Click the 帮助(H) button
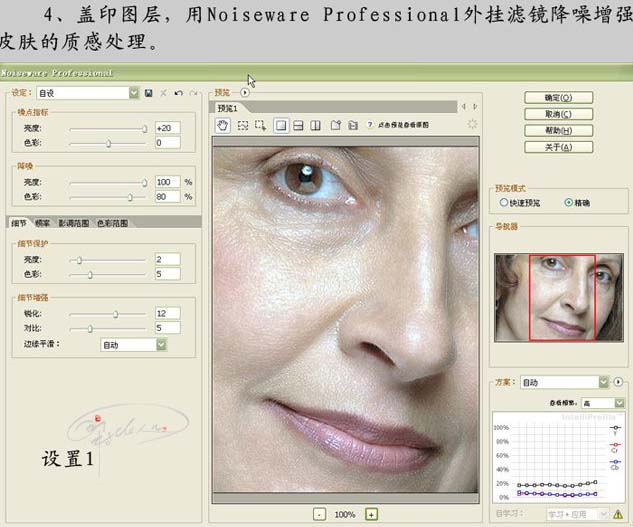 pyautogui.click(x=559, y=130)
